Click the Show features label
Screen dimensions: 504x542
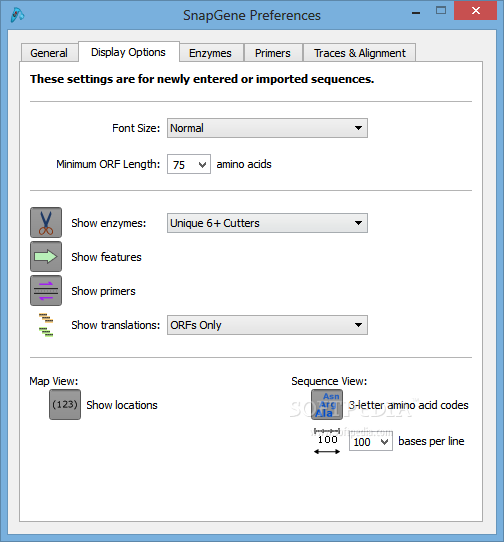(106, 257)
